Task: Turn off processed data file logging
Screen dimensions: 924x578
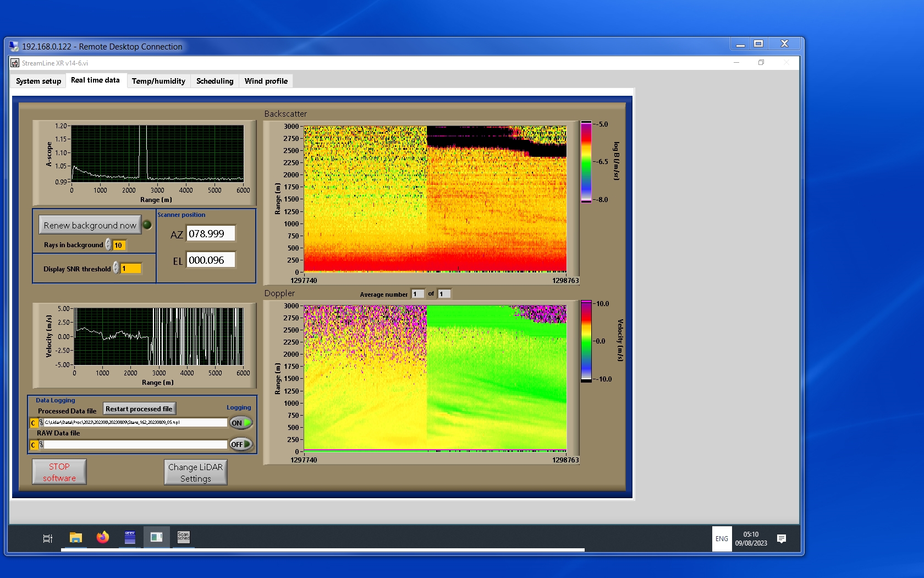Action: point(241,423)
